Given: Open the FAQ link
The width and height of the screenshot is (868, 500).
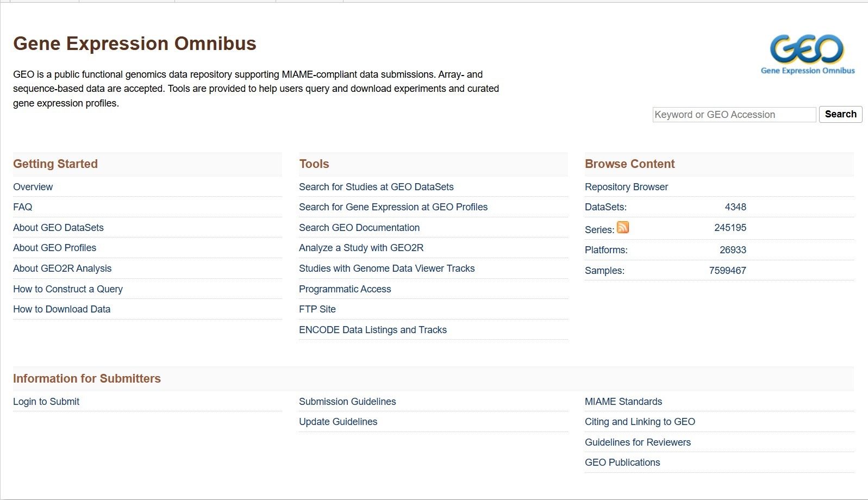Looking at the screenshot, I should (23, 207).
